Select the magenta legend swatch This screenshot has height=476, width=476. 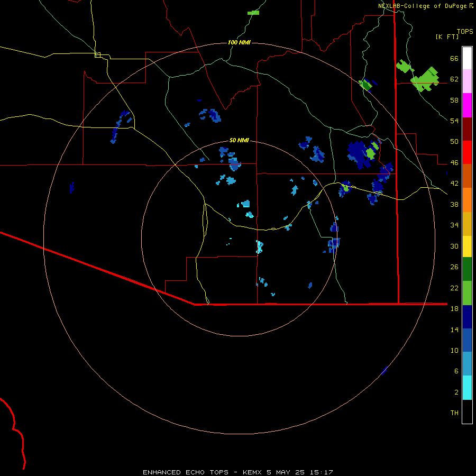pyautogui.click(x=467, y=105)
